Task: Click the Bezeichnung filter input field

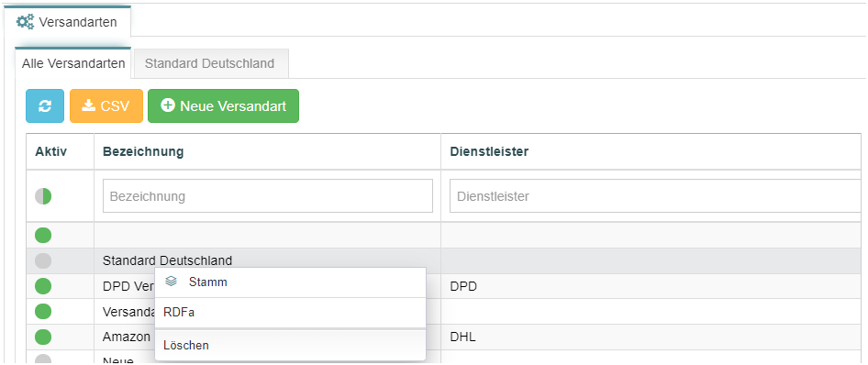Action: point(267,195)
